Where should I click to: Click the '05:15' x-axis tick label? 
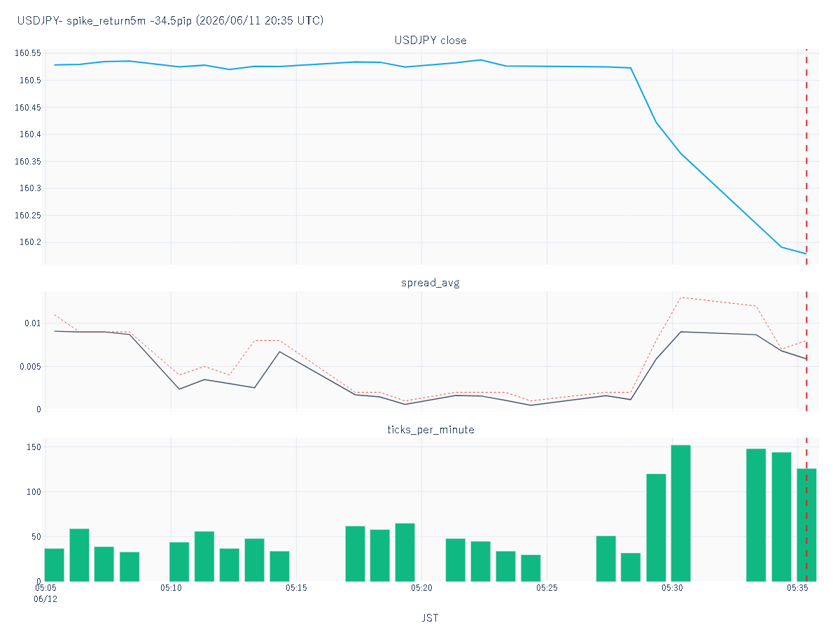click(296, 588)
